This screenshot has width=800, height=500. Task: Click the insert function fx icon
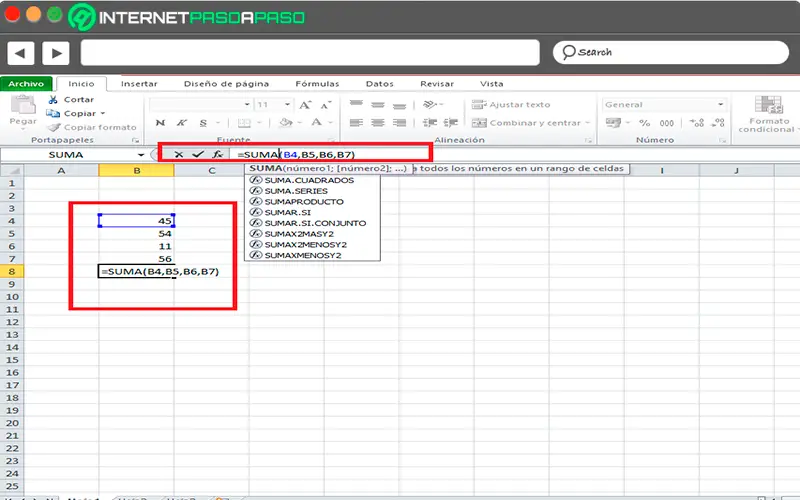218,154
